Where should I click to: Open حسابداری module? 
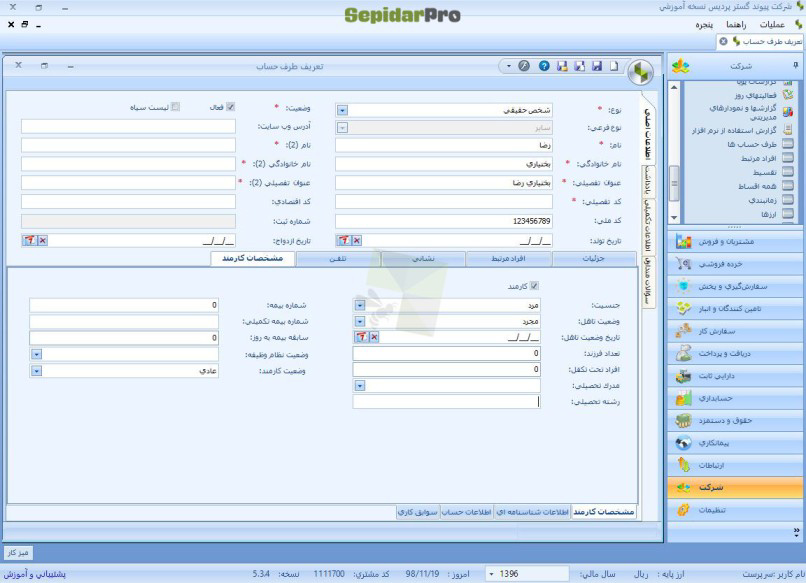point(735,398)
